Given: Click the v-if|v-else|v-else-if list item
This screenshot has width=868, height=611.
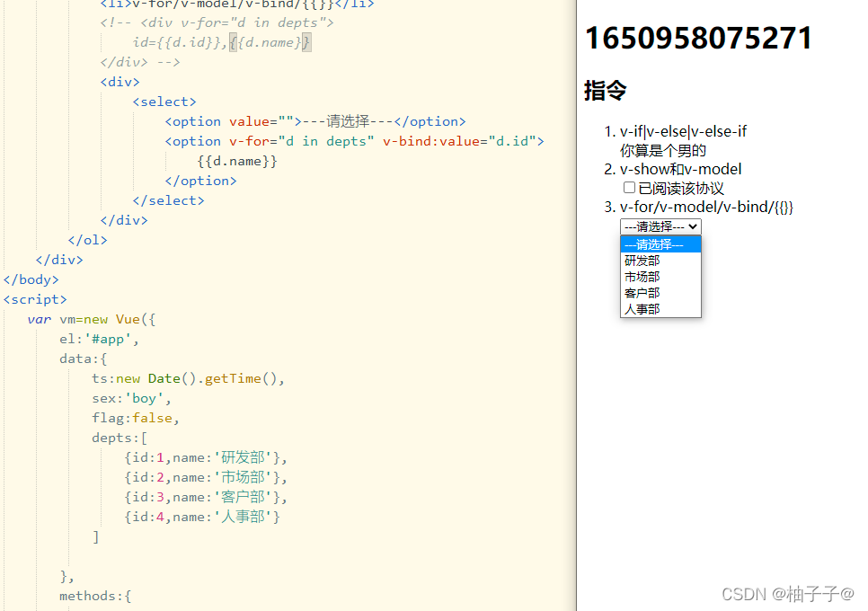Looking at the screenshot, I should point(683,132).
